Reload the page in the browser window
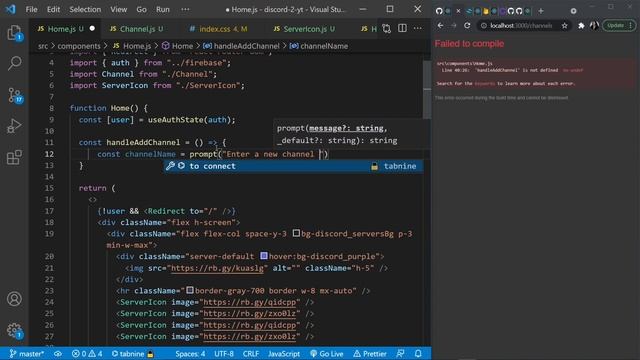Viewport: 640px width, 360px height. (x=467, y=25)
